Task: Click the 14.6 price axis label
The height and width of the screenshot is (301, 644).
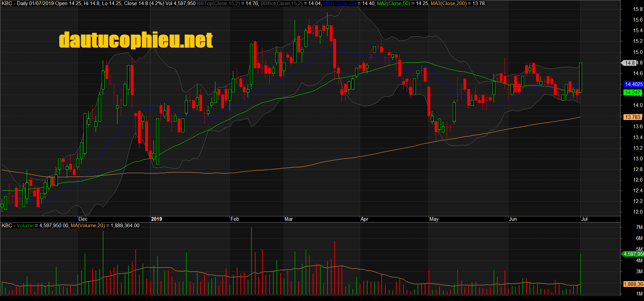Action: click(x=638, y=73)
